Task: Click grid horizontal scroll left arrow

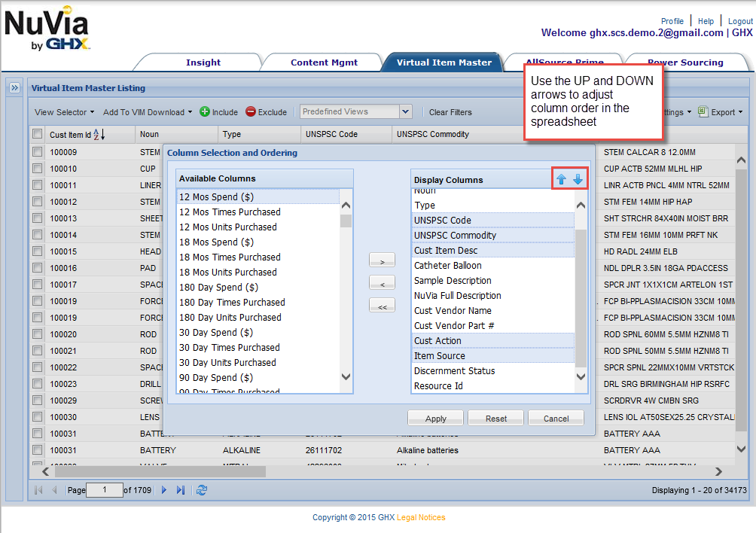Action: pyautogui.click(x=45, y=471)
